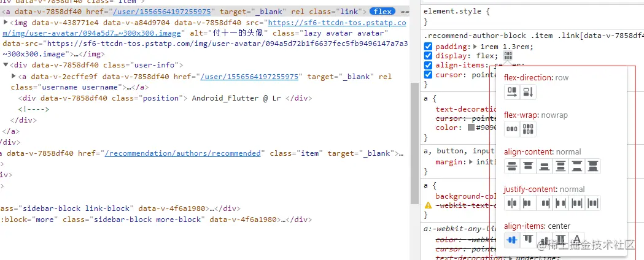Click the class "lazy avatar avatar" value
This screenshot has width=644, height=260.
(344, 33)
